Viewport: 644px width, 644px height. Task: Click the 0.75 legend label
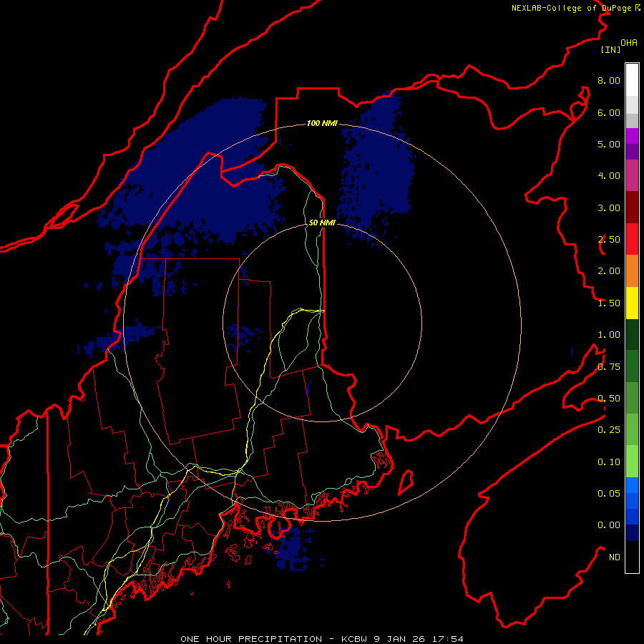[x=609, y=367]
